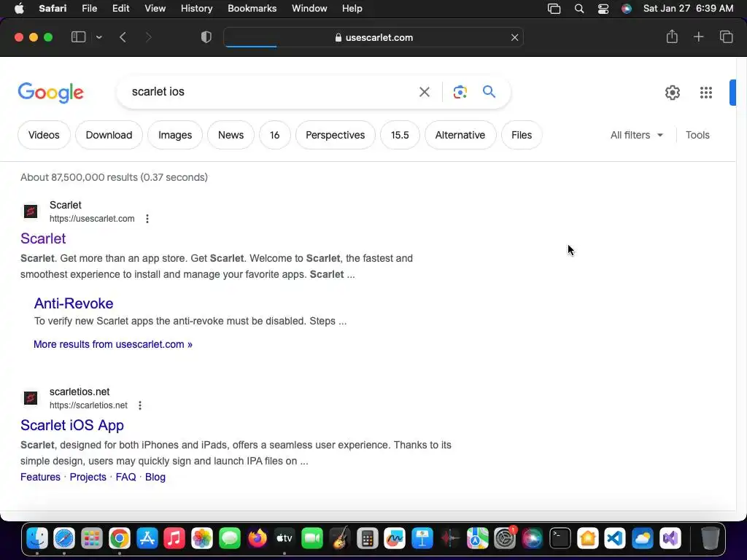Open Tools options for search
747x560 pixels.
pyautogui.click(x=697, y=135)
